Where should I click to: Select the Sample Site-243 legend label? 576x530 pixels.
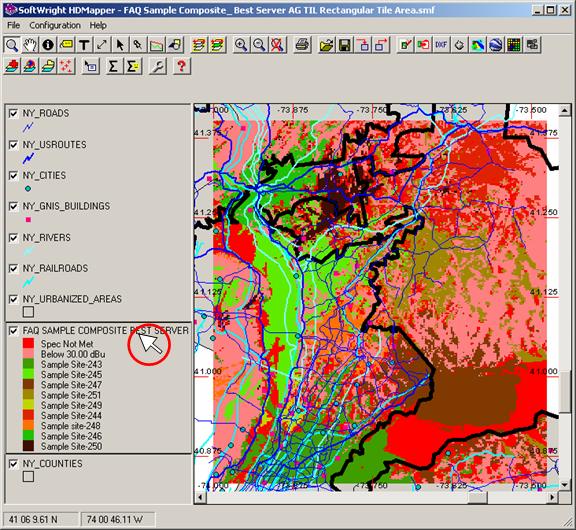point(71,364)
